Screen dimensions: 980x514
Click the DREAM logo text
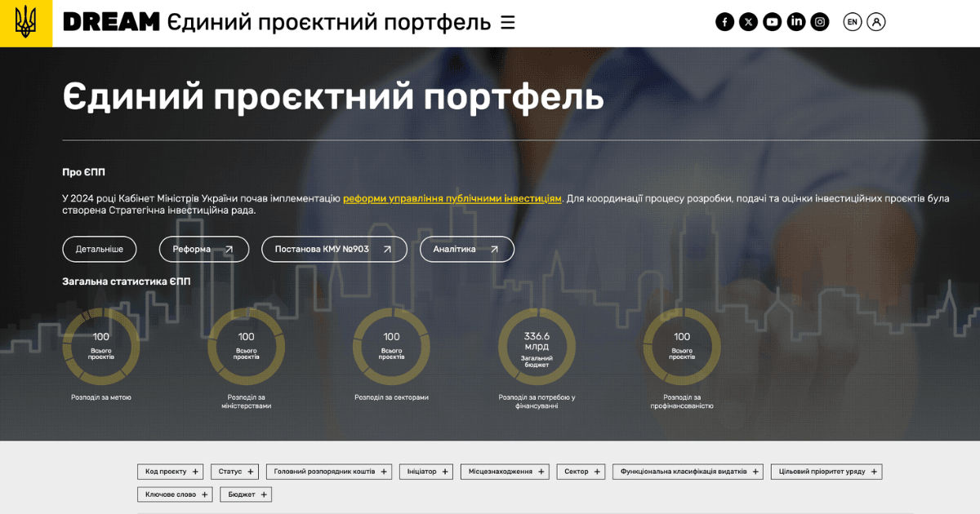[111, 22]
